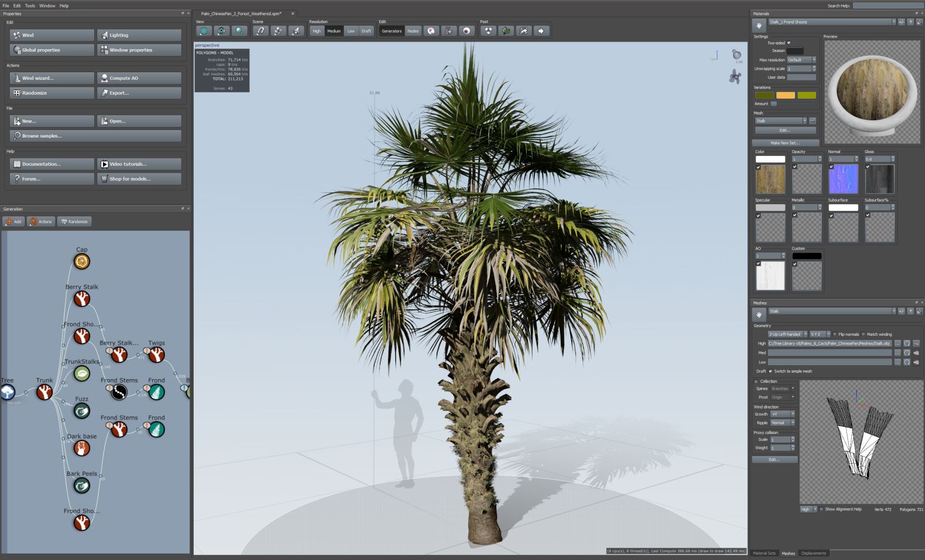
Task: Click the hand icon in Meshes panel
Action: click(759, 314)
